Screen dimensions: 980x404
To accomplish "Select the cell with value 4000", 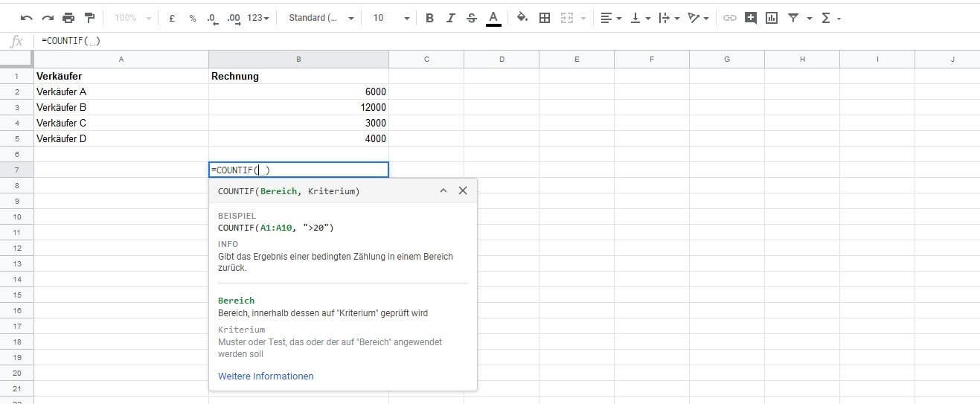I will [298, 138].
